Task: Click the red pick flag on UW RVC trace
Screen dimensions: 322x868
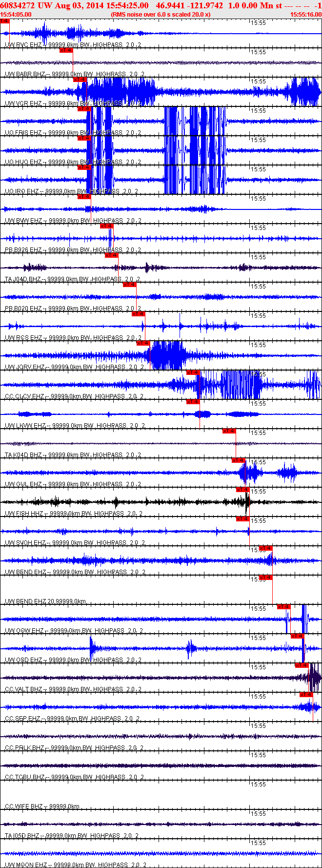Action: [4, 21]
